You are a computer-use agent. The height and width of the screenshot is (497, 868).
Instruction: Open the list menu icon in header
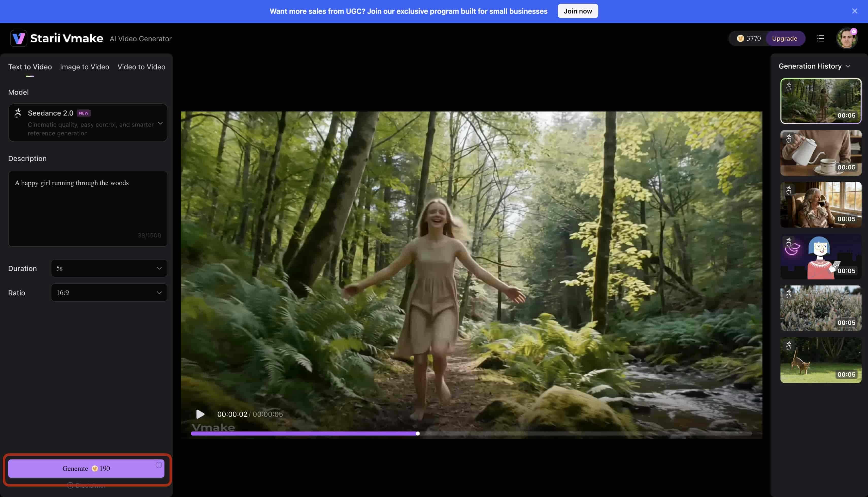tap(821, 38)
